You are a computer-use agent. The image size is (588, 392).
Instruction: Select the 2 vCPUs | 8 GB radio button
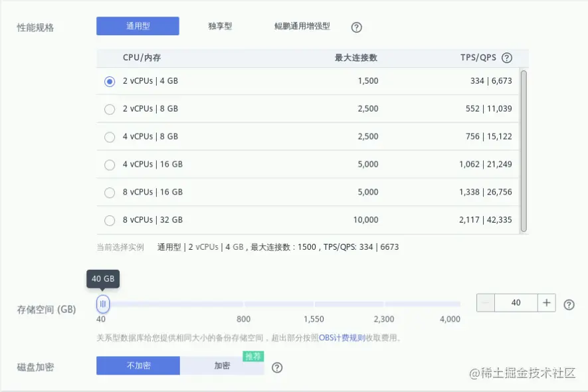coord(110,109)
